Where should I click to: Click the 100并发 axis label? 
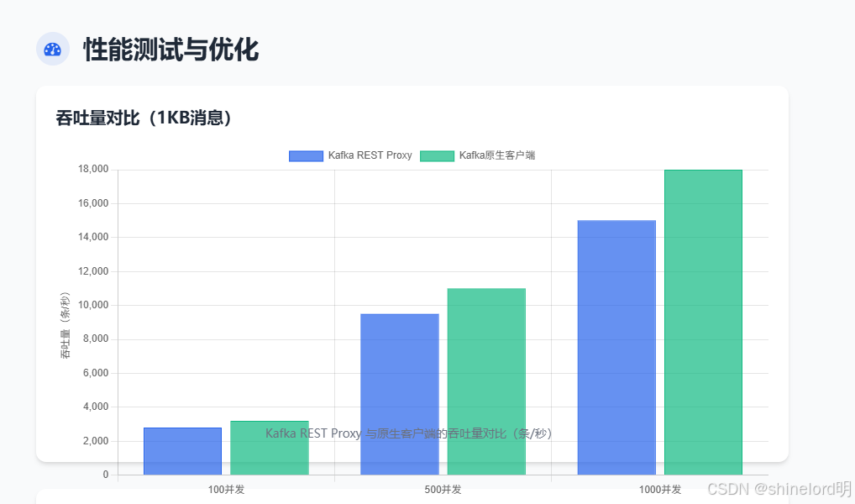pyautogui.click(x=226, y=489)
